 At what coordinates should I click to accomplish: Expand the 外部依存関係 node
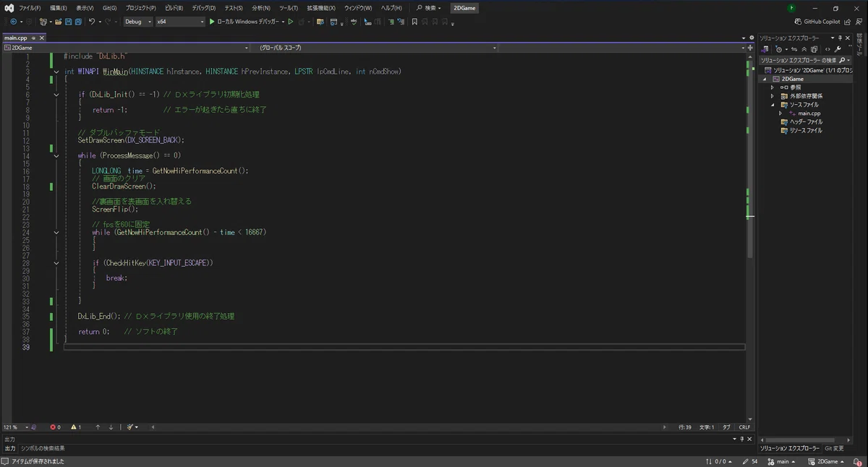pyautogui.click(x=773, y=96)
